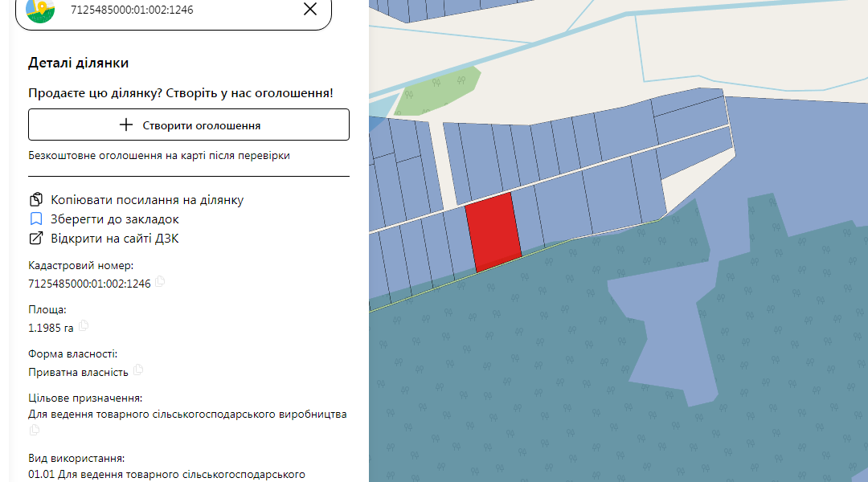Click the bookmark icon beside Зберегти до закладок
The image size is (868, 482).
(x=35, y=219)
